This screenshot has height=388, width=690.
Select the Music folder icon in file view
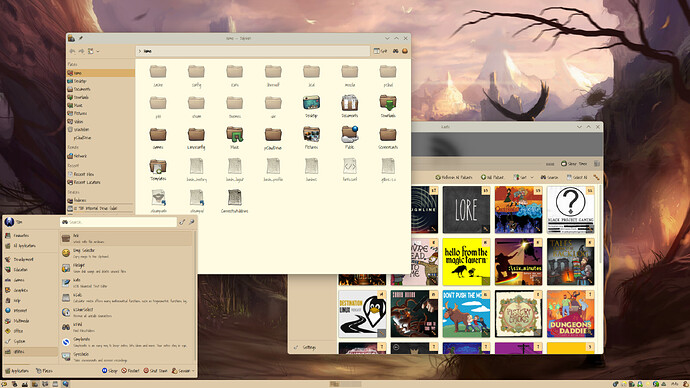click(x=235, y=134)
